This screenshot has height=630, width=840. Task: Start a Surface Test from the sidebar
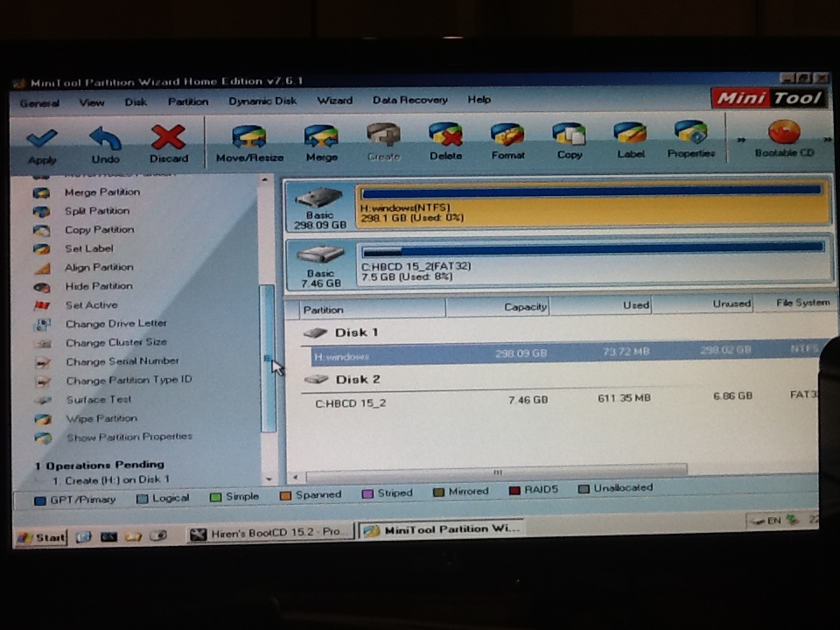98,400
